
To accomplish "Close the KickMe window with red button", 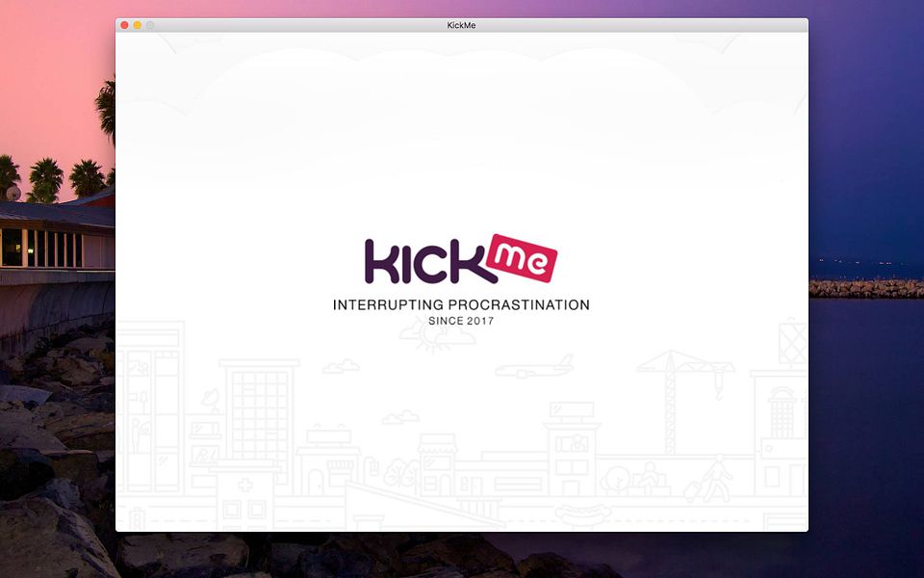I will tap(124, 25).
